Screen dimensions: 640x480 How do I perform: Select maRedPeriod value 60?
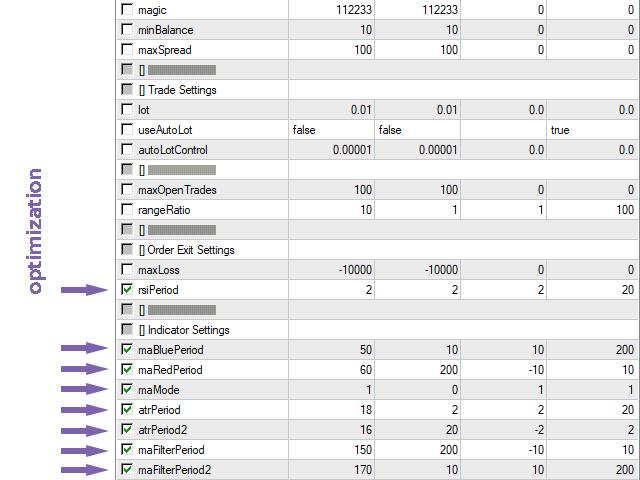point(331,369)
